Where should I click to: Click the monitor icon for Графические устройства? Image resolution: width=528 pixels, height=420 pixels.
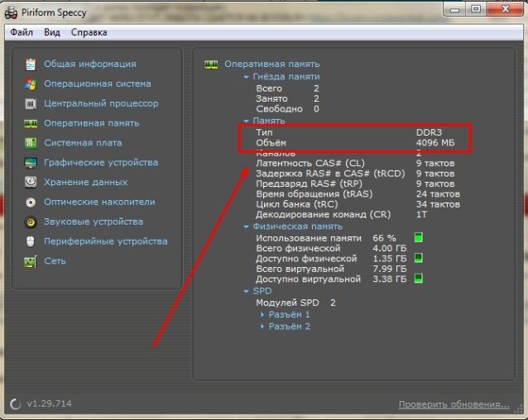(31, 163)
